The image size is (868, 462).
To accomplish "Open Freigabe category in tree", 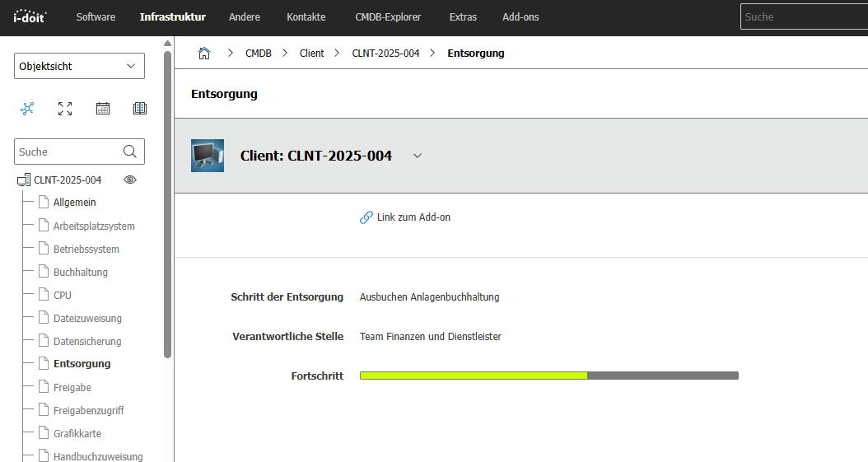I will 72,387.
